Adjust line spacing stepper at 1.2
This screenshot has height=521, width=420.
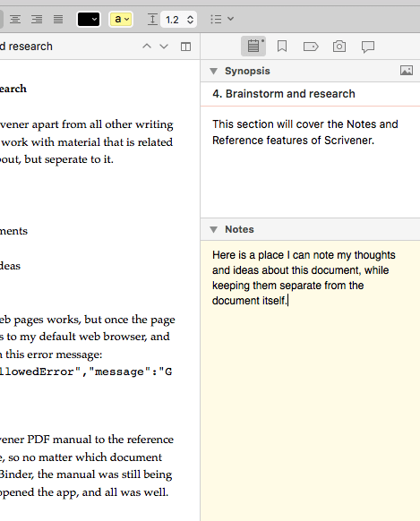(x=190, y=20)
